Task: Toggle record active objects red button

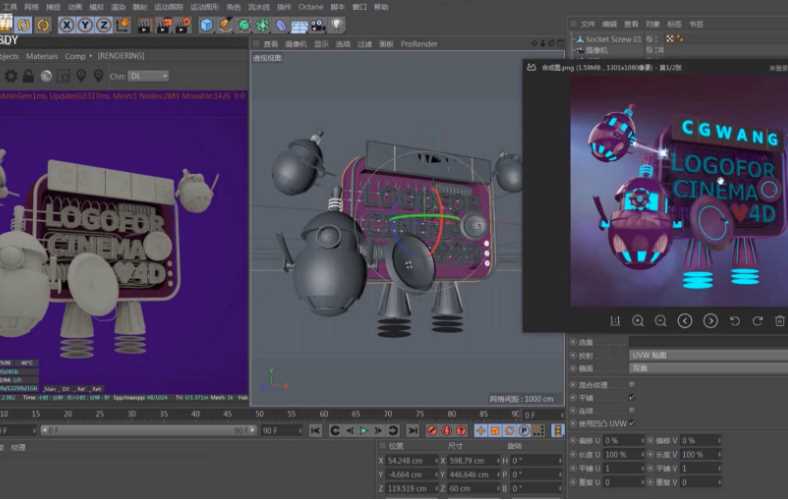Action: (x=431, y=430)
